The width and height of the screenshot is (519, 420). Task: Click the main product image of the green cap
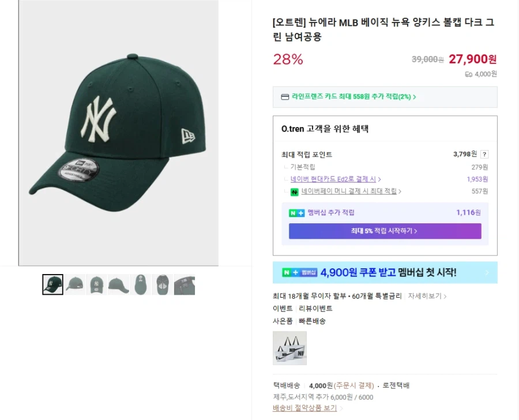click(x=118, y=133)
